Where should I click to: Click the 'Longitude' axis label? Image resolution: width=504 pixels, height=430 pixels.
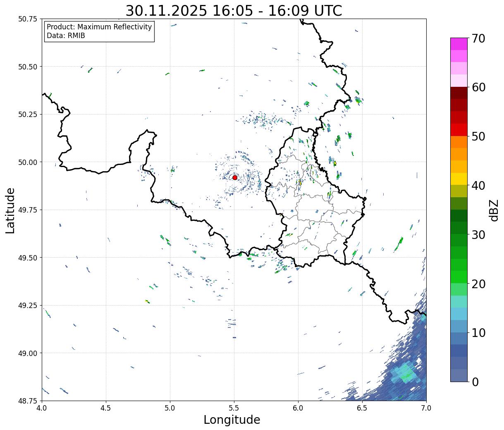coord(232,420)
